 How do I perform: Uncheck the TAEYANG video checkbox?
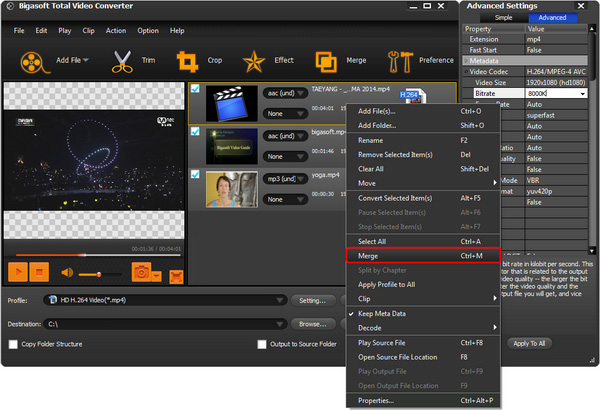tap(195, 88)
